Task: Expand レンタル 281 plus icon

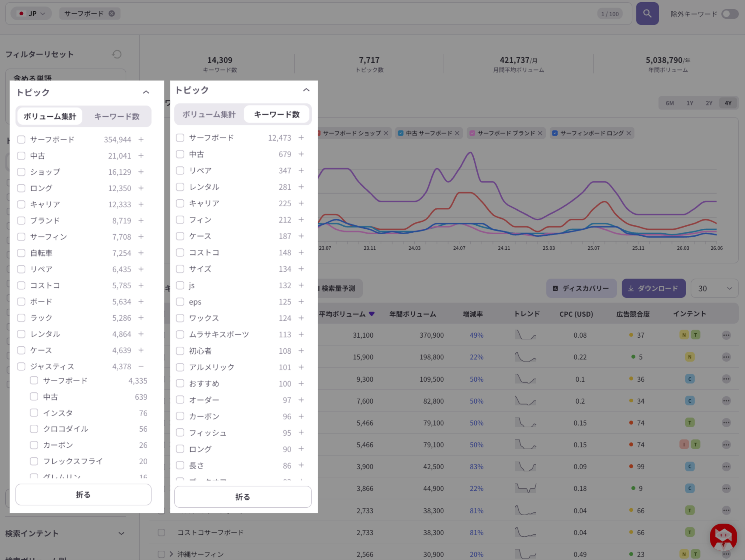Action: [x=301, y=187]
